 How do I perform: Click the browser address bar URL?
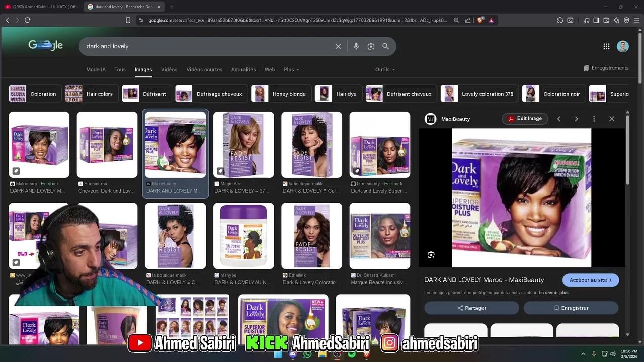pyautogui.click(x=297, y=20)
